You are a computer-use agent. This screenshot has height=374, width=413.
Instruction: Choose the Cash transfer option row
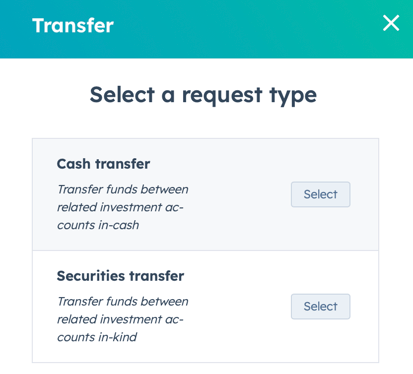205,195
